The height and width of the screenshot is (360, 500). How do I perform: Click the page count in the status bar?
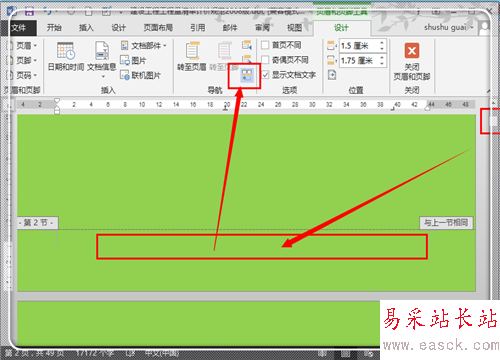[x=34, y=353]
